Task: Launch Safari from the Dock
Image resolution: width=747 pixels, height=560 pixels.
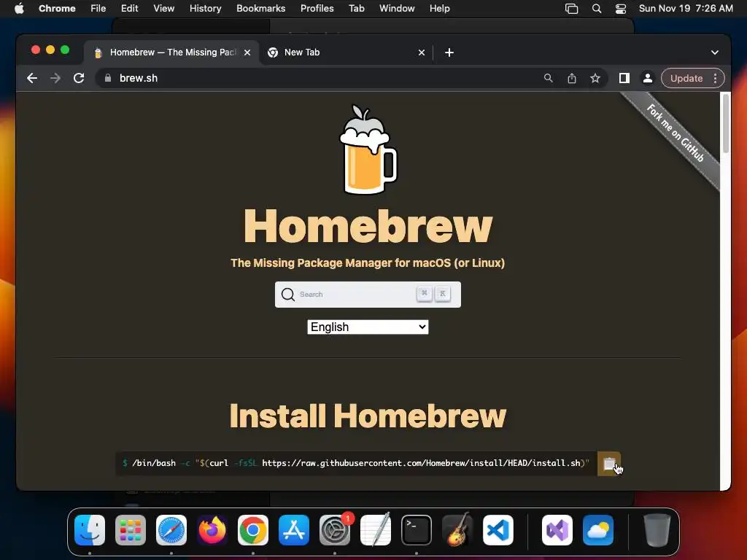Action: point(171,530)
